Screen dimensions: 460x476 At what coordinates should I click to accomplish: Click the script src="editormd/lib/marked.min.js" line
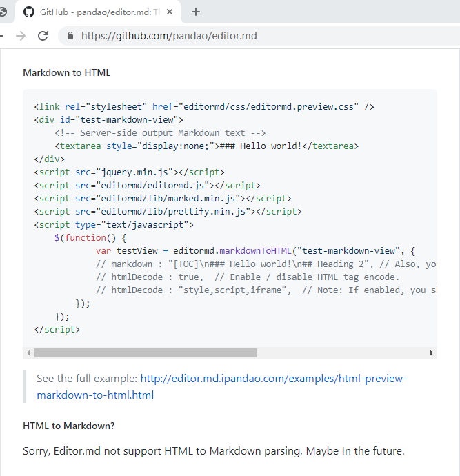163,198
